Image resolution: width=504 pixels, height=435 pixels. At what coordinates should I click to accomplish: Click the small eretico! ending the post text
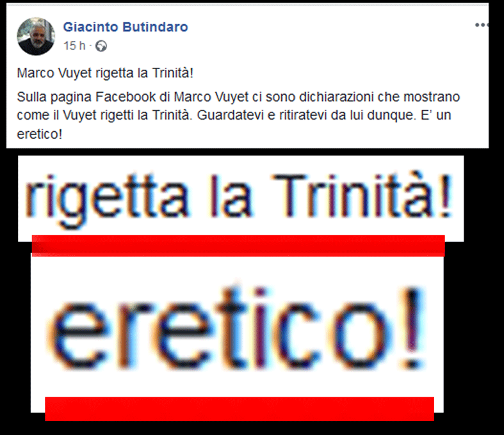pos(39,134)
